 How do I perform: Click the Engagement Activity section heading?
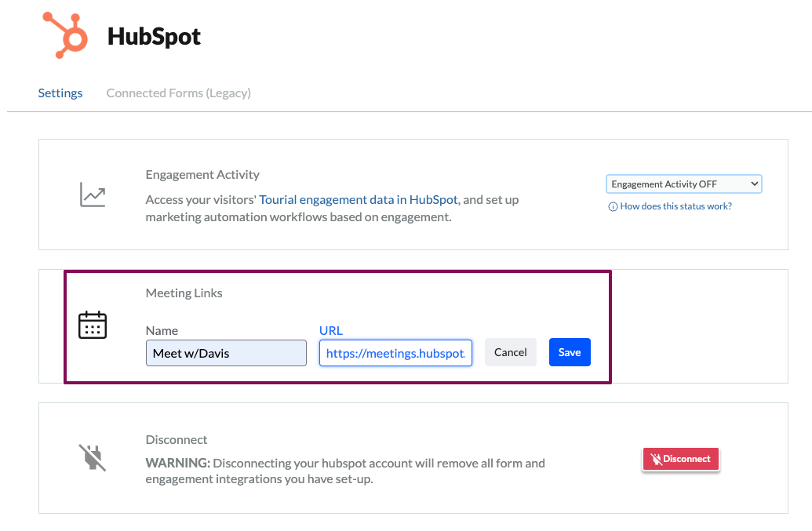point(202,174)
